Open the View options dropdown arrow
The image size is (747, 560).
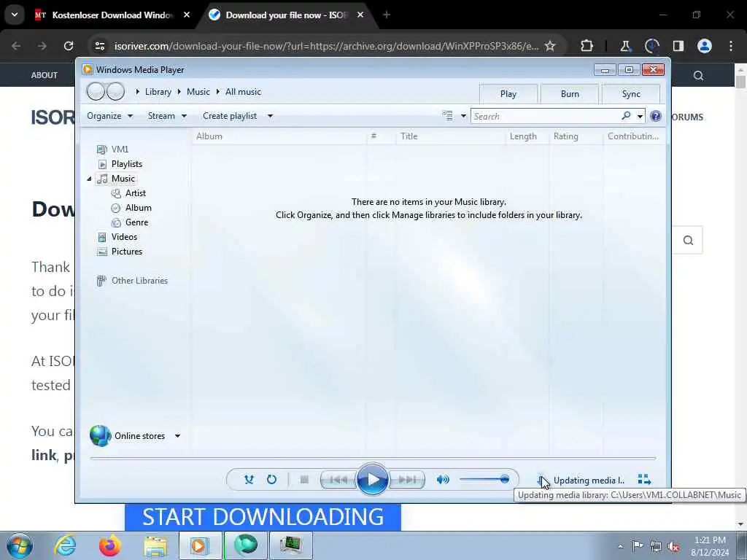(463, 116)
